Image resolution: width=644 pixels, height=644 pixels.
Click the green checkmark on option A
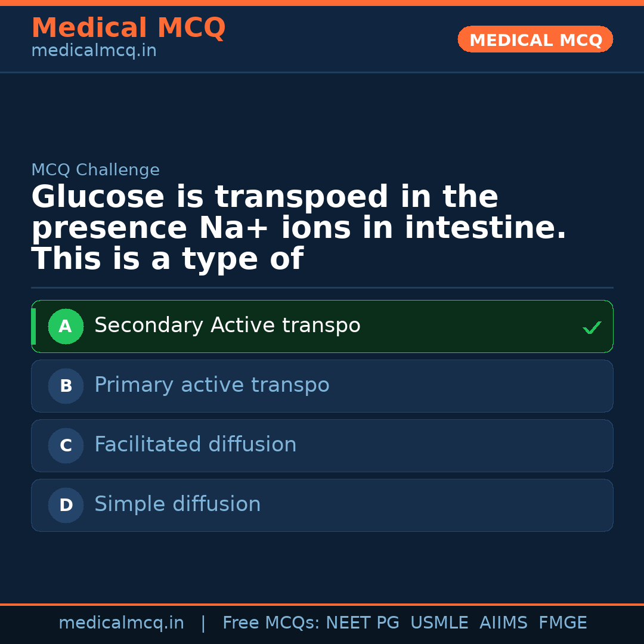pyautogui.click(x=592, y=327)
